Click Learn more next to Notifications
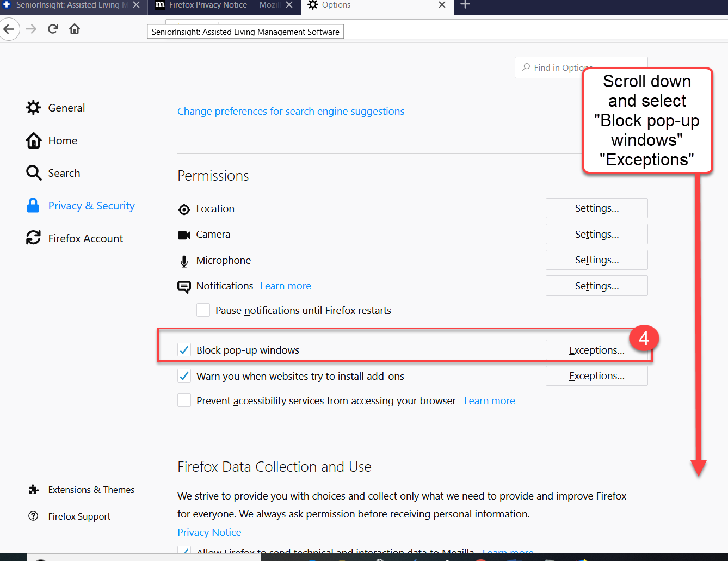 (x=286, y=286)
